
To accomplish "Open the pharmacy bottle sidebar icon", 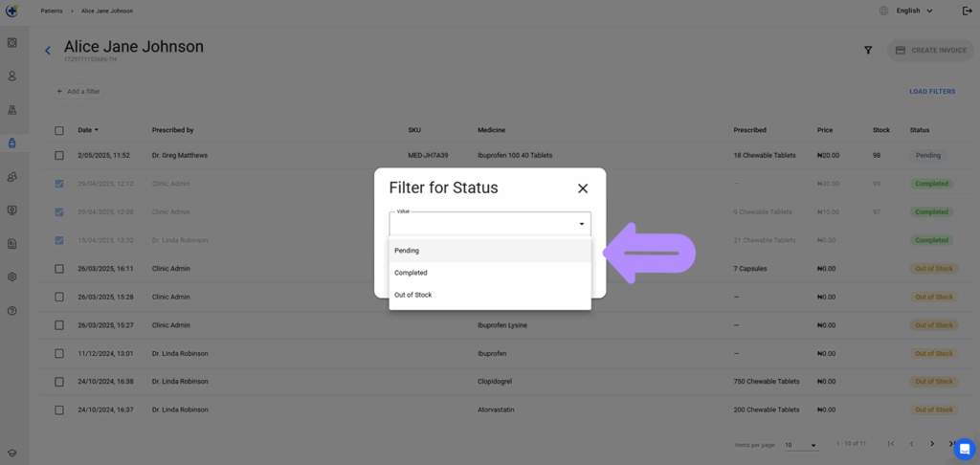I will [11, 144].
